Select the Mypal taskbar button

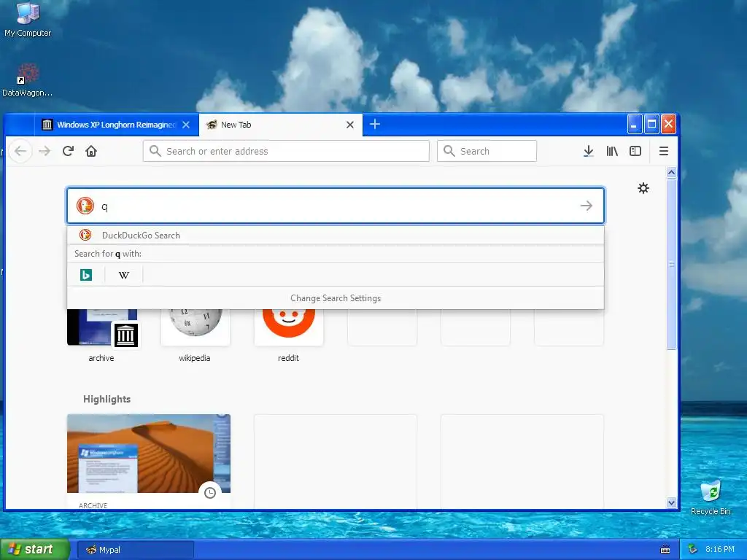point(135,550)
